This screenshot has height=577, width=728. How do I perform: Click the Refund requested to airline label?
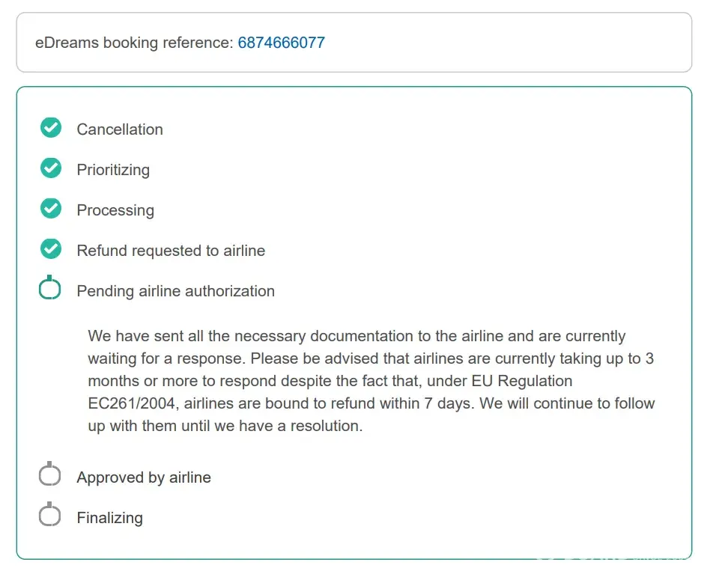[171, 251]
